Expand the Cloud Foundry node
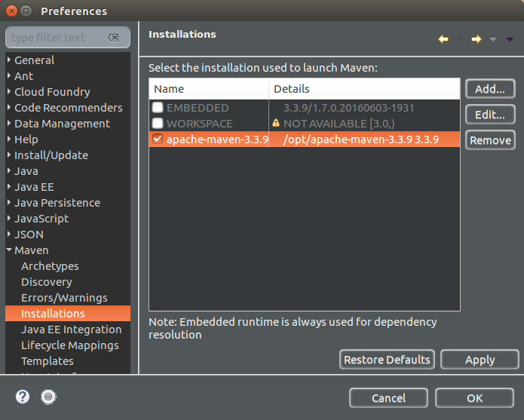524x420 pixels. pyautogui.click(x=9, y=91)
